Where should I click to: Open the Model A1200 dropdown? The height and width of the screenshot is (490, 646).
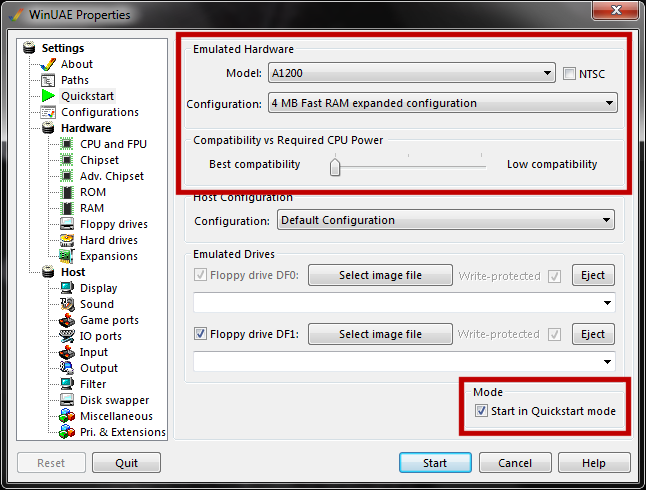point(411,73)
